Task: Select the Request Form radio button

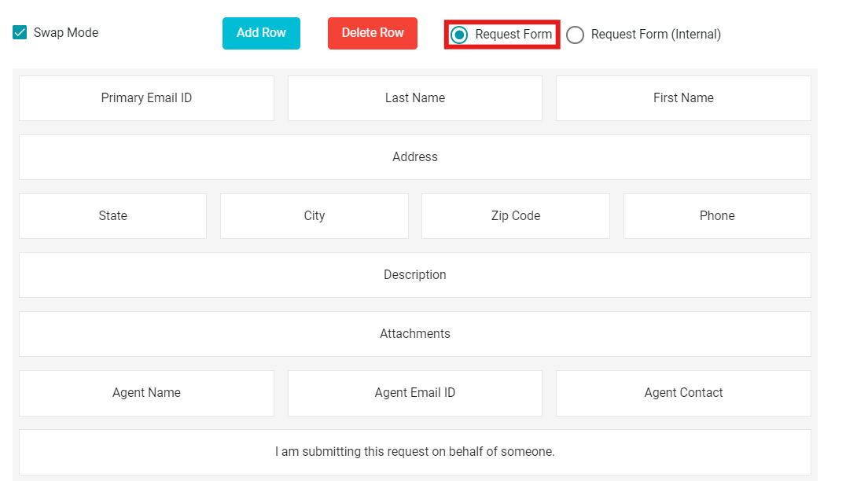Action: [459, 35]
